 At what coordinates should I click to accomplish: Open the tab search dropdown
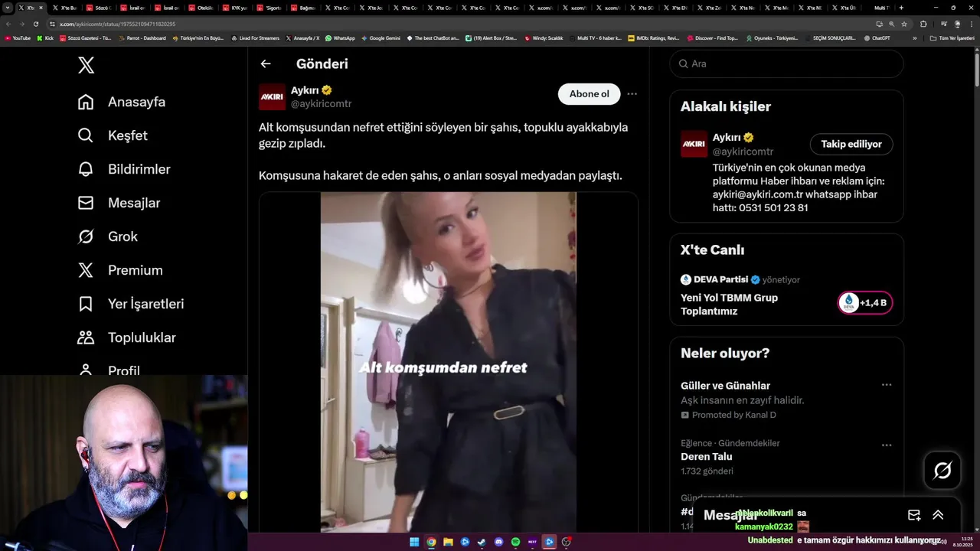[x=8, y=8]
